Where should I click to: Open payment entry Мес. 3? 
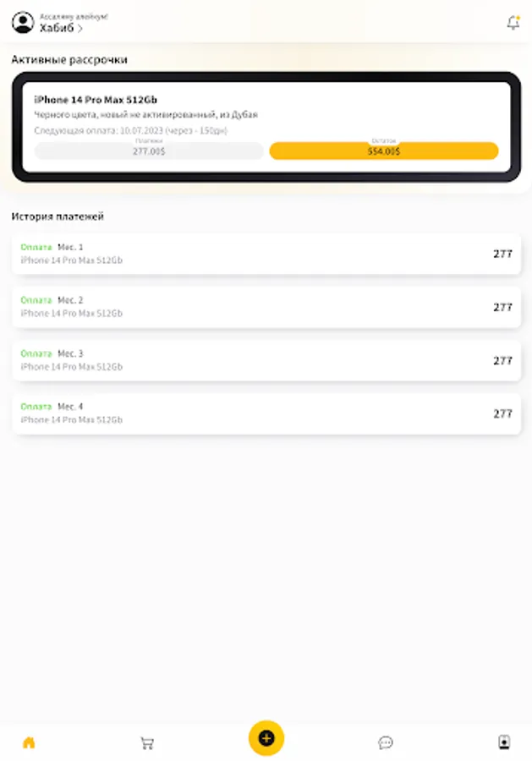click(x=266, y=360)
